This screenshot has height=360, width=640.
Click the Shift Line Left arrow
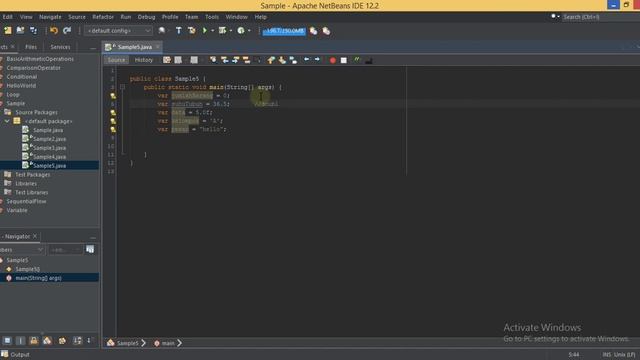307,60
